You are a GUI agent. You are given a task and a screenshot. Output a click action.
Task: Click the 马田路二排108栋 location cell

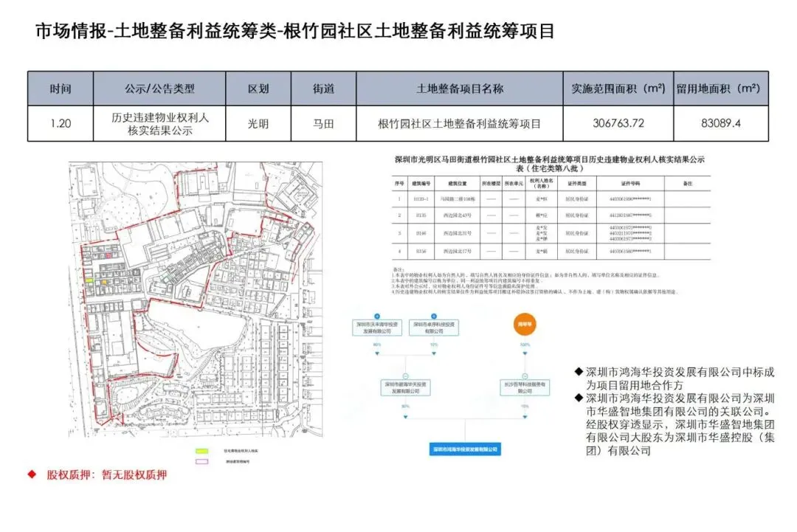click(x=458, y=199)
